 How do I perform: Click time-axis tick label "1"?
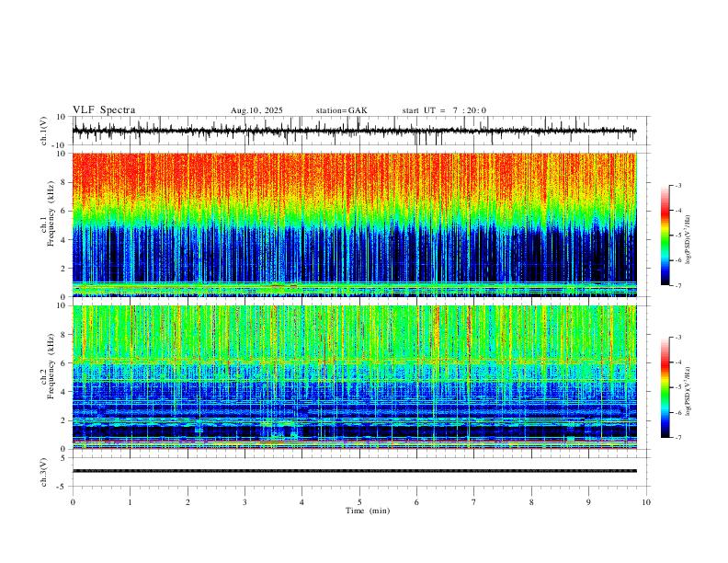coord(130,502)
